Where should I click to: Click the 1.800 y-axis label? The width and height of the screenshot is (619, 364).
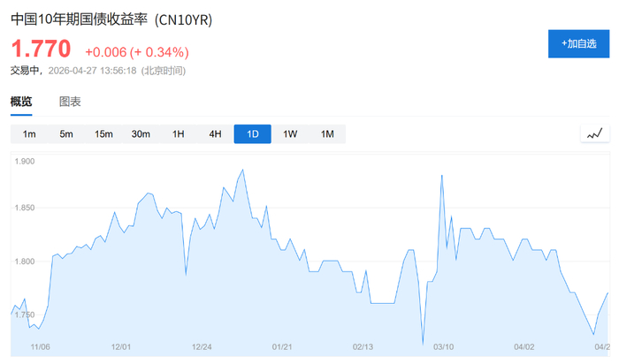[25, 262]
